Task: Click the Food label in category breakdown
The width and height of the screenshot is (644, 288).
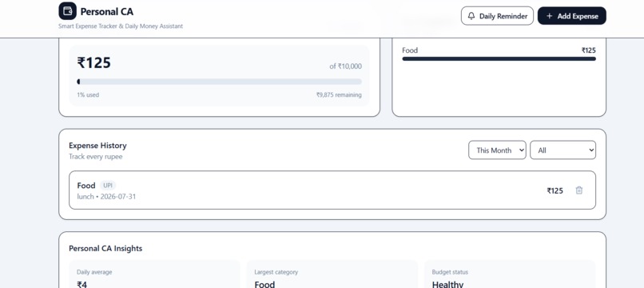Action: click(410, 50)
